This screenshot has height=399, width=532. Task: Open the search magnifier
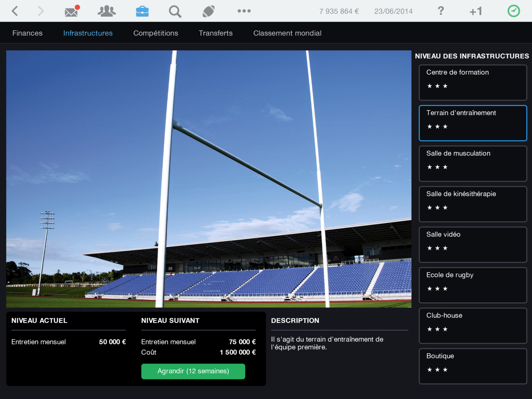pyautogui.click(x=175, y=11)
